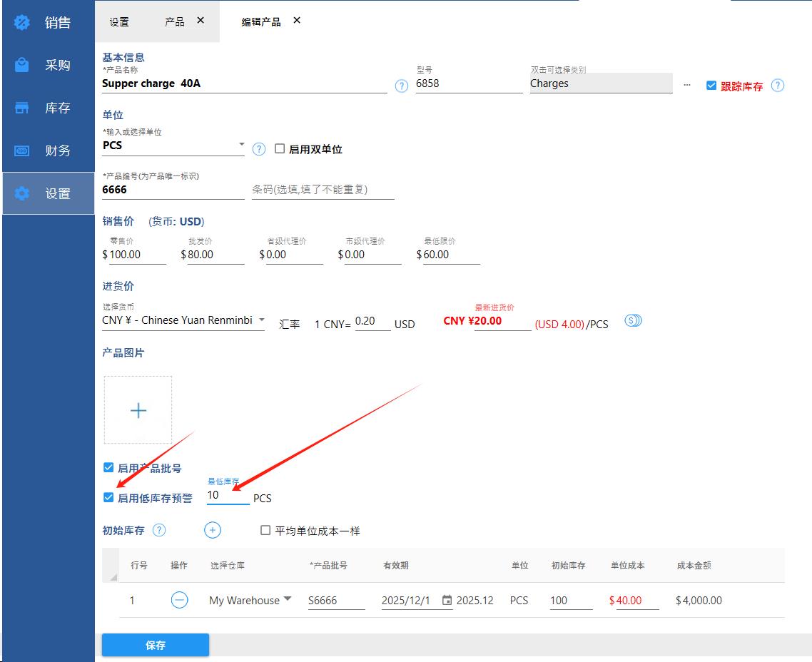Toggle the 启用低库存预警 checkbox

coord(108,497)
